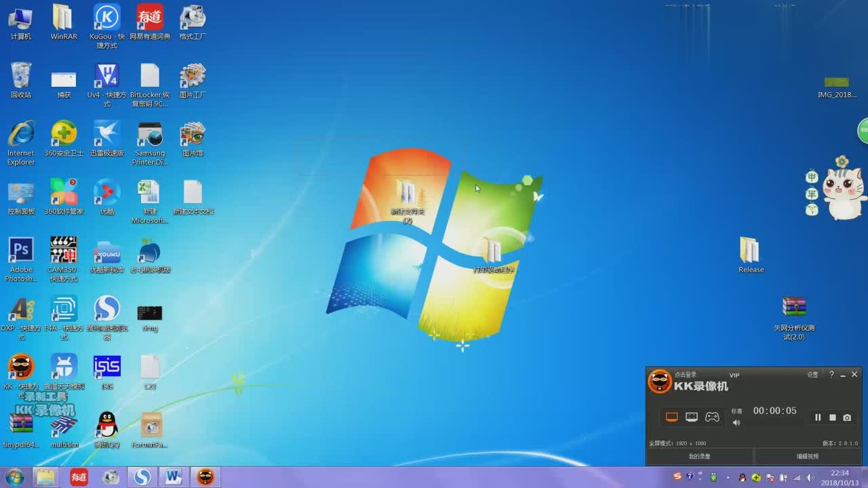Select the E4A shortcut icon
868x488 pixels.
(64, 319)
